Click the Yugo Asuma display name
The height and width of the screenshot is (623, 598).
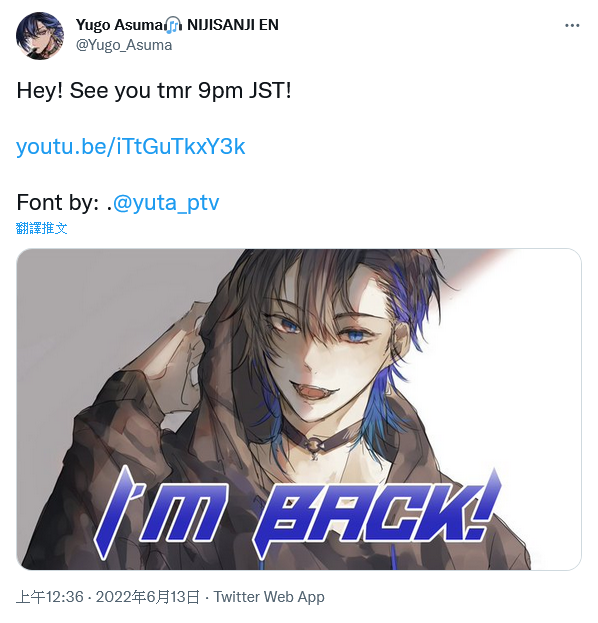(119, 25)
